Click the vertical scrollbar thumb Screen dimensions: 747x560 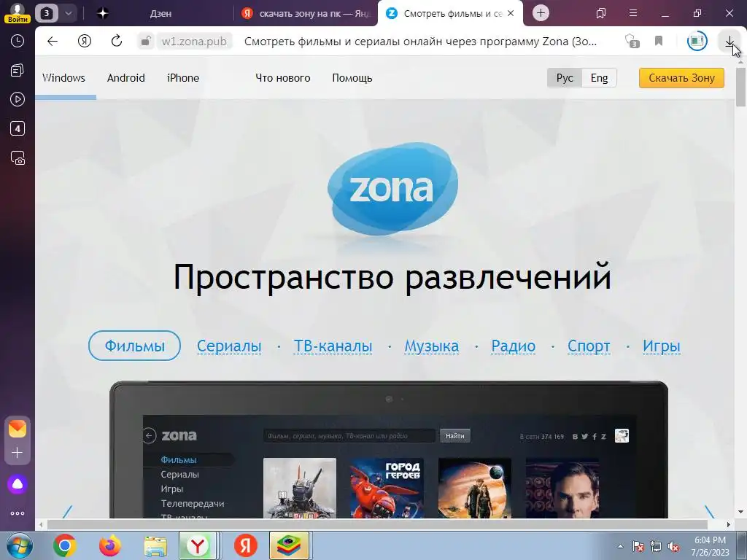[740, 87]
